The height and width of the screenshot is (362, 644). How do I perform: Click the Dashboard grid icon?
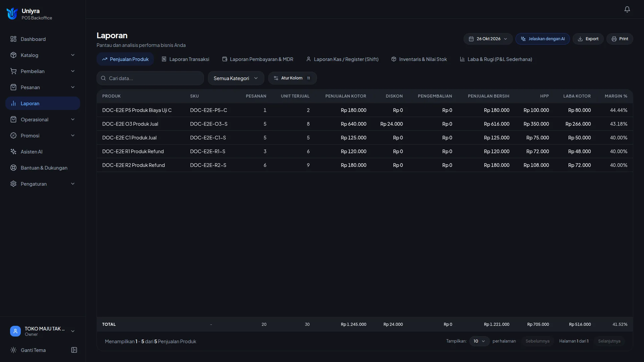(13, 39)
